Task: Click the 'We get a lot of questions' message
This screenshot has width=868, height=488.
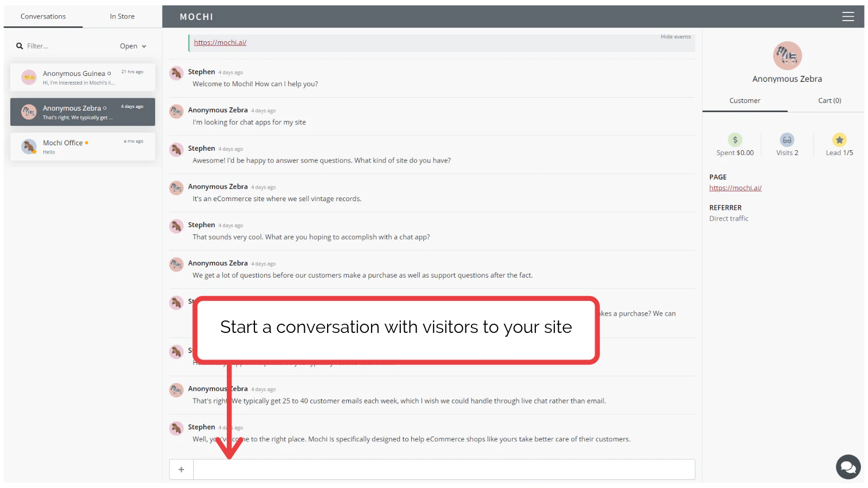Action: [x=362, y=275]
